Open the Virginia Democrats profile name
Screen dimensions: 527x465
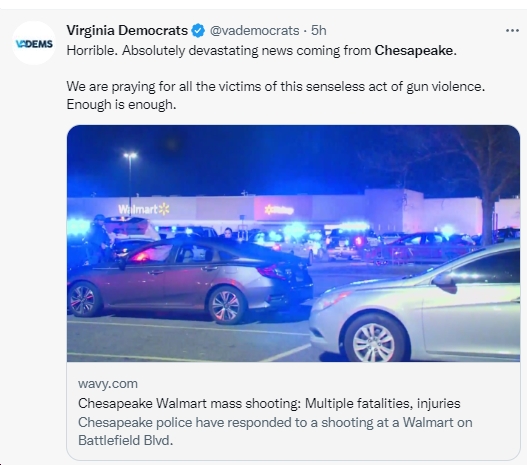coord(127,31)
